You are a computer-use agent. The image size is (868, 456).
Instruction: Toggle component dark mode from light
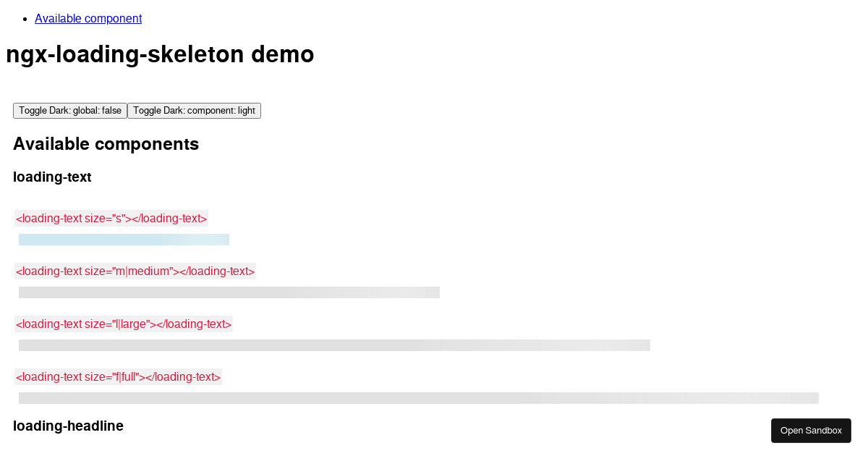194,111
